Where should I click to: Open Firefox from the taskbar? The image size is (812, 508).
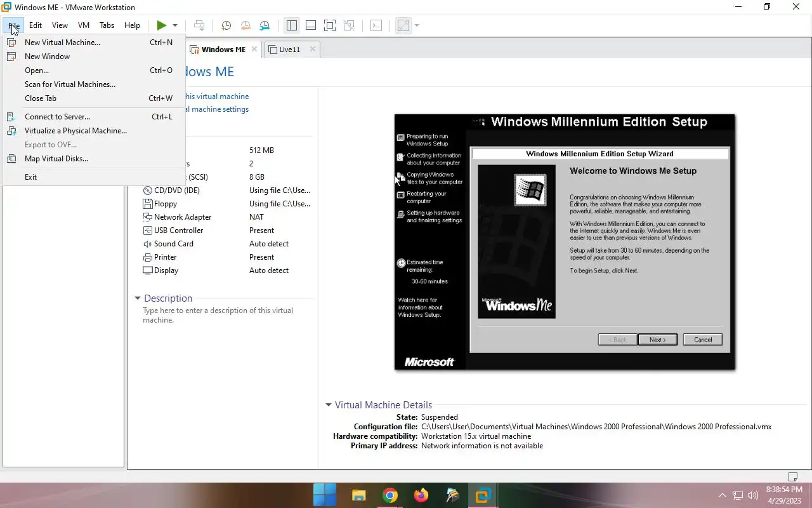pyautogui.click(x=421, y=495)
